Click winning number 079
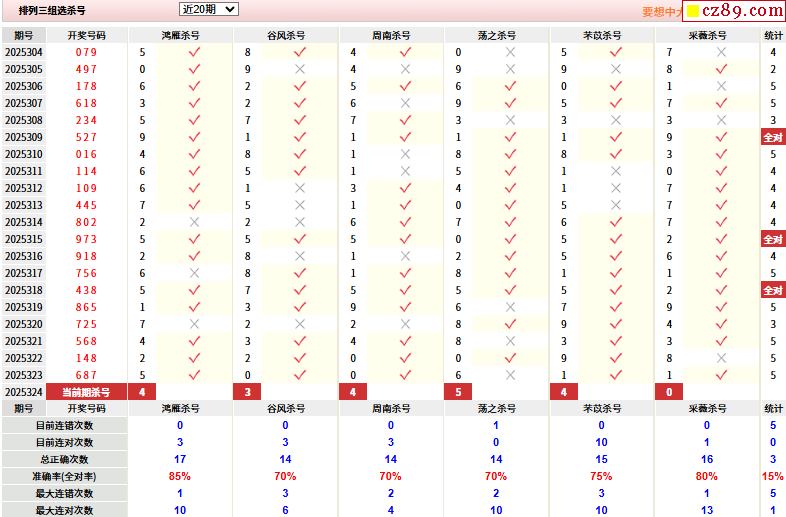Screen dimensions: 786x517 (86, 52)
